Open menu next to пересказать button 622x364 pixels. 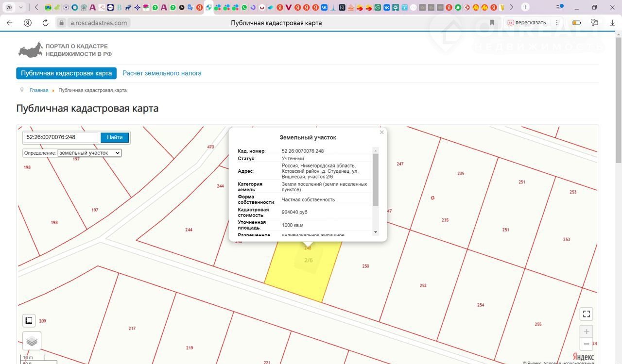coord(557,23)
